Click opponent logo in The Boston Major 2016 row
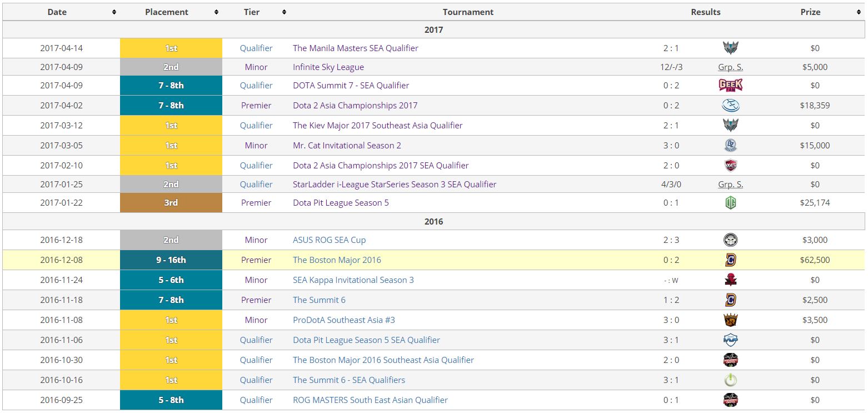 pos(730,260)
